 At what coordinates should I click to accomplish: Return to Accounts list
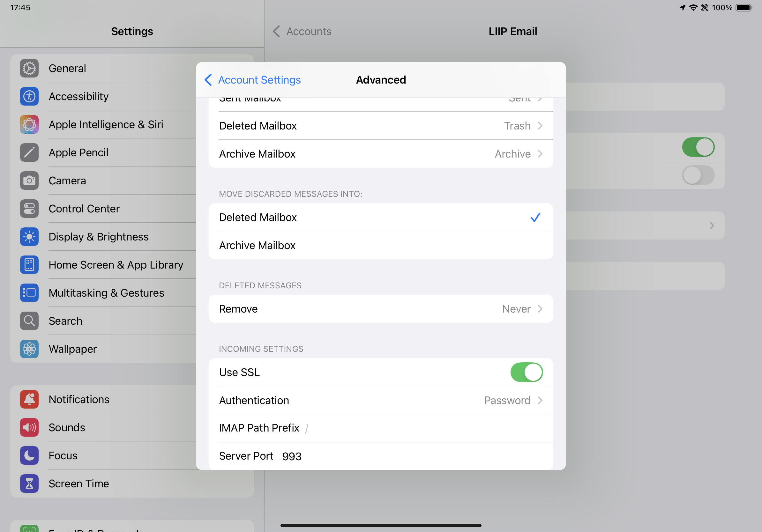click(x=302, y=32)
